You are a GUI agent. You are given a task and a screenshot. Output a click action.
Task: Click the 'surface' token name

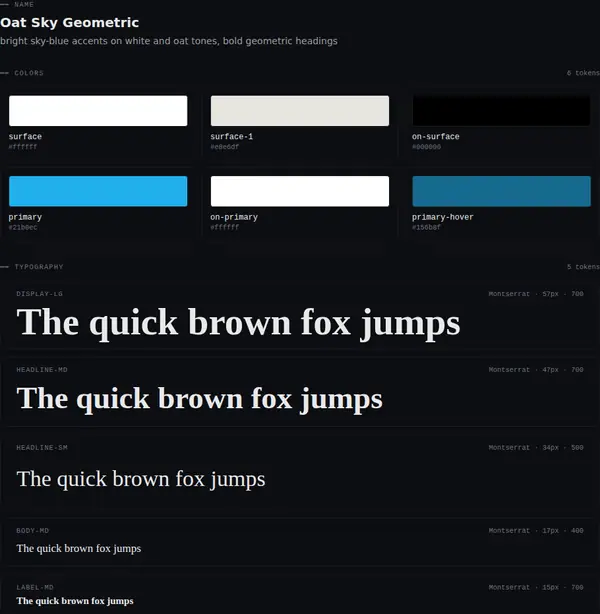[x=25, y=137]
